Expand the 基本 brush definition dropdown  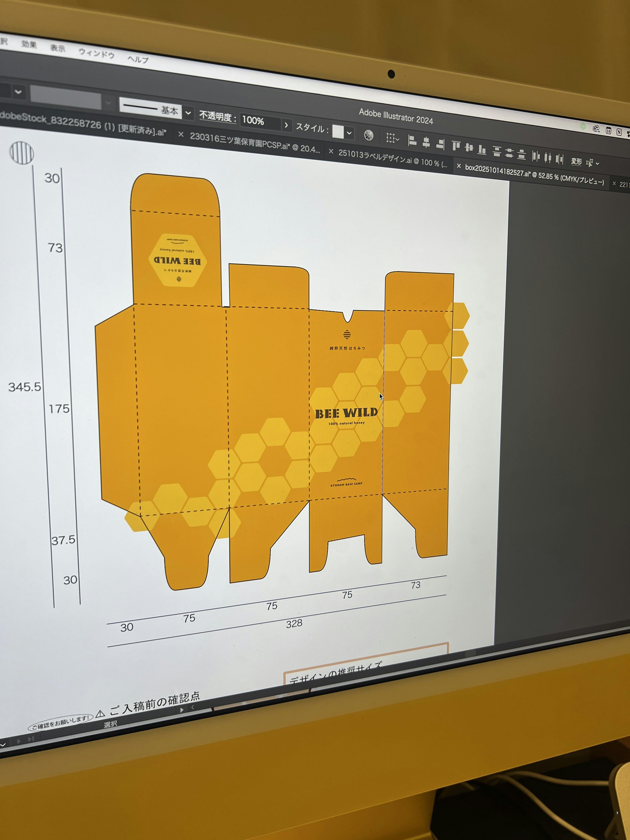(x=188, y=113)
